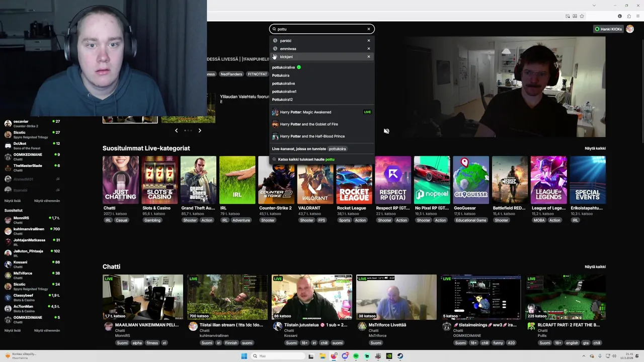Screen dimensions: 644x362
Task: Open the GeoGuessr category thumbnail
Action: coord(471,180)
